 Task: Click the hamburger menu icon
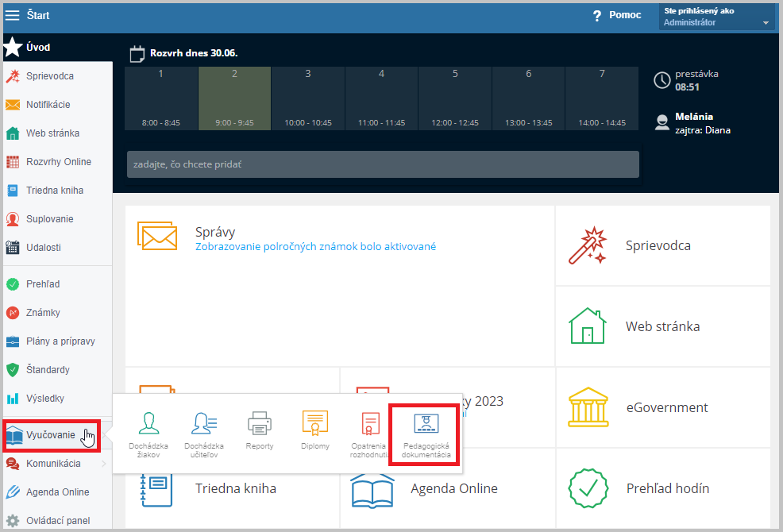[13, 15]
